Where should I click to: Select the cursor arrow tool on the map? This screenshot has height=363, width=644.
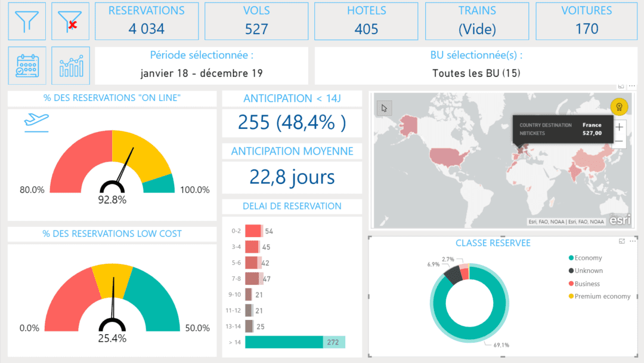click(383, 107)
